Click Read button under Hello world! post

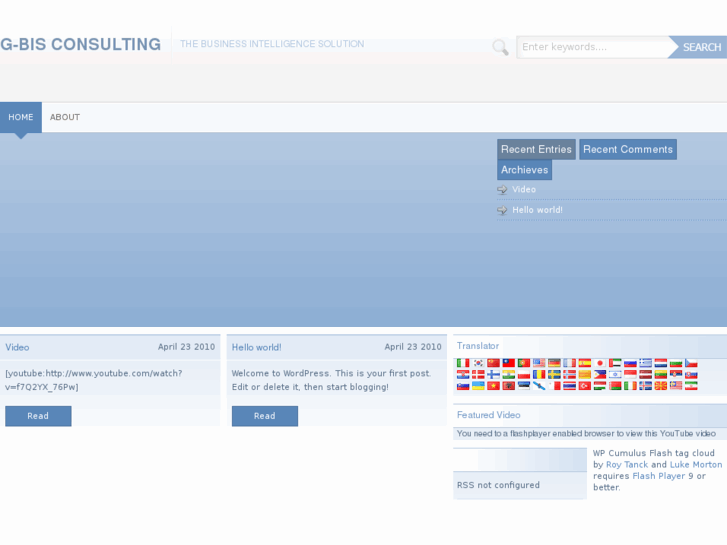[265, 416]
